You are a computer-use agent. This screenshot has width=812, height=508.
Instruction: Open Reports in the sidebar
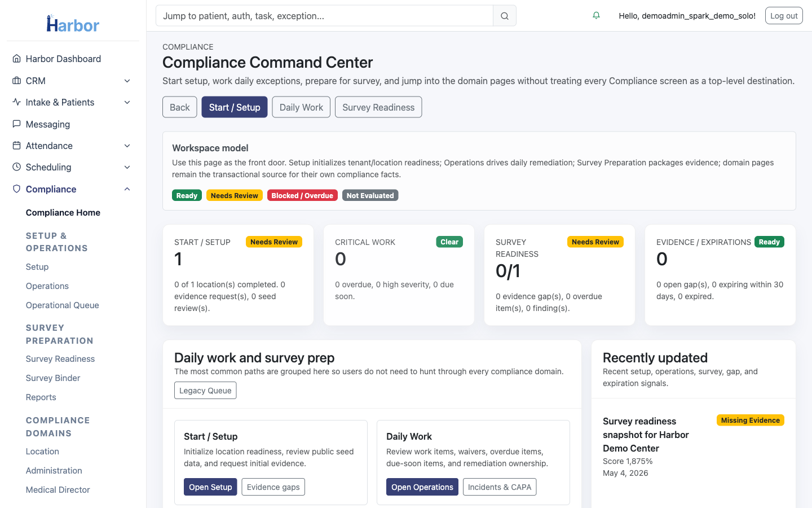[x=41, y=397]
